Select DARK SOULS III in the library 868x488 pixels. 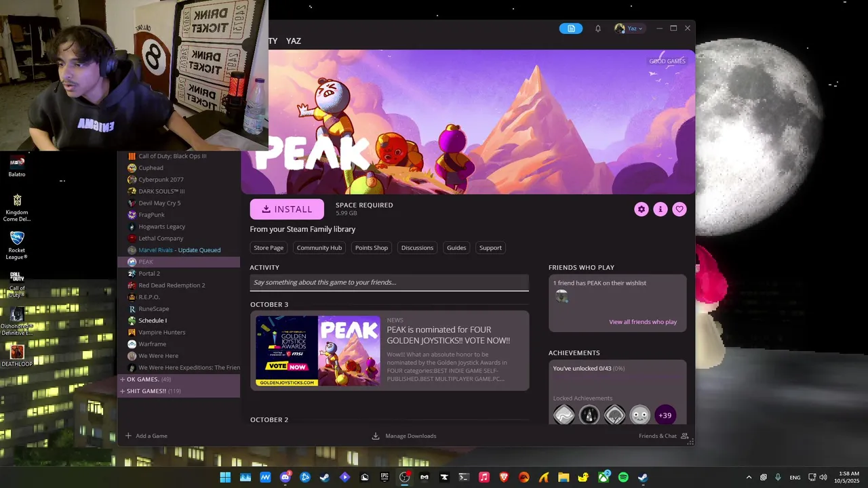[x=179, y=191]
